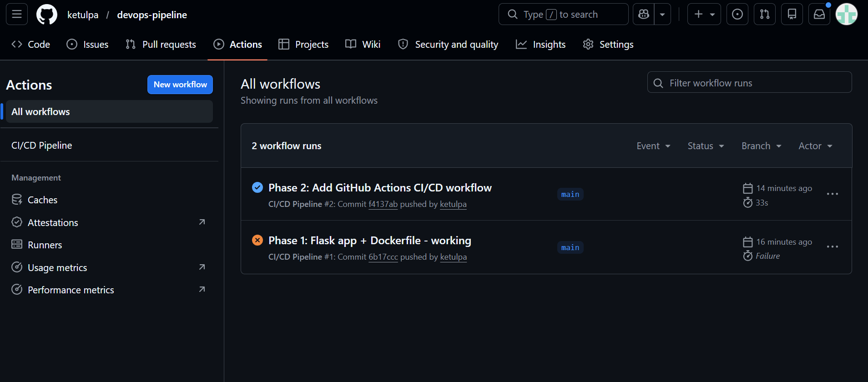Switch to the Wiki tab
This screenshot has width=868, height=382.
point(363,44)
